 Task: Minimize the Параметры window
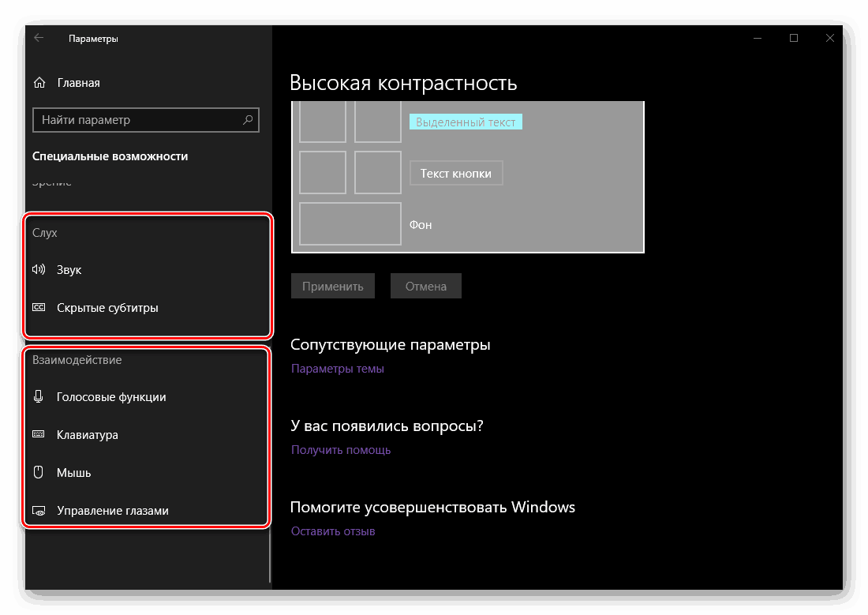[x=758, y=38]
